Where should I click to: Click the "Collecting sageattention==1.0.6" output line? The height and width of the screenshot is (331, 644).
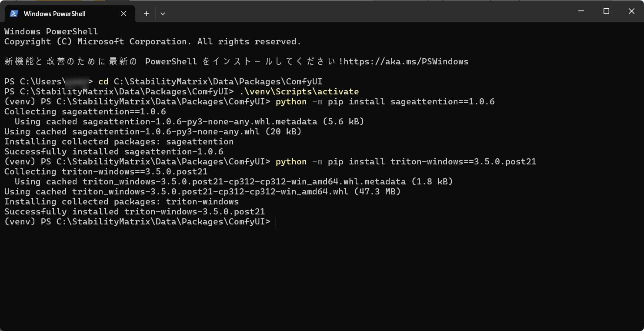coord(85,111)
